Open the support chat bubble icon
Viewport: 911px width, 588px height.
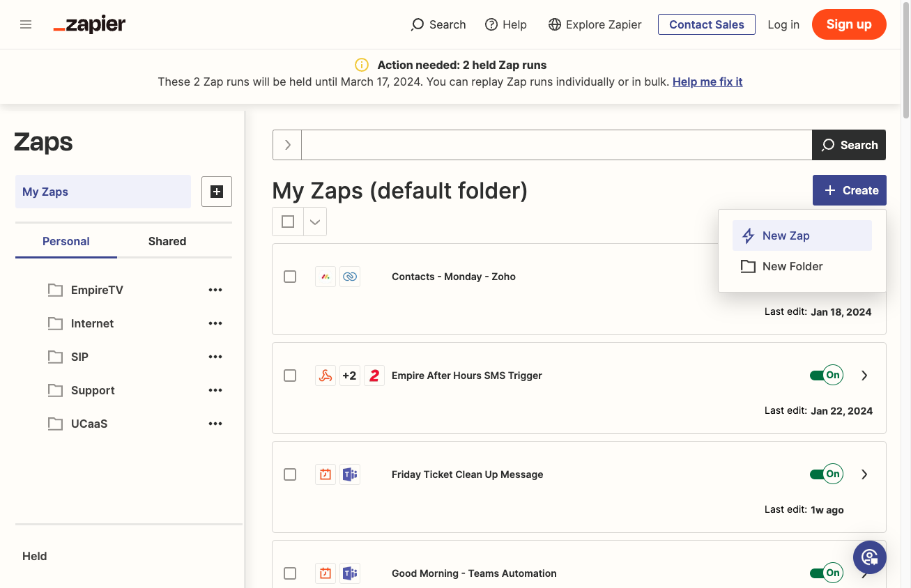point(870,557)
